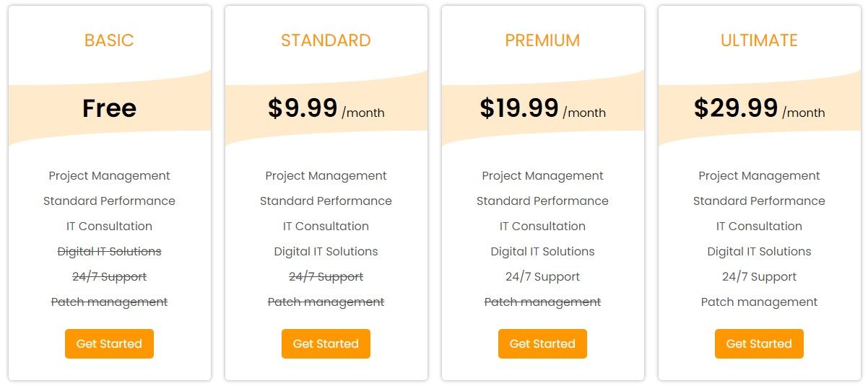Click the BASIC plan heading
The image size is (868, 386).
click(109, 40)
